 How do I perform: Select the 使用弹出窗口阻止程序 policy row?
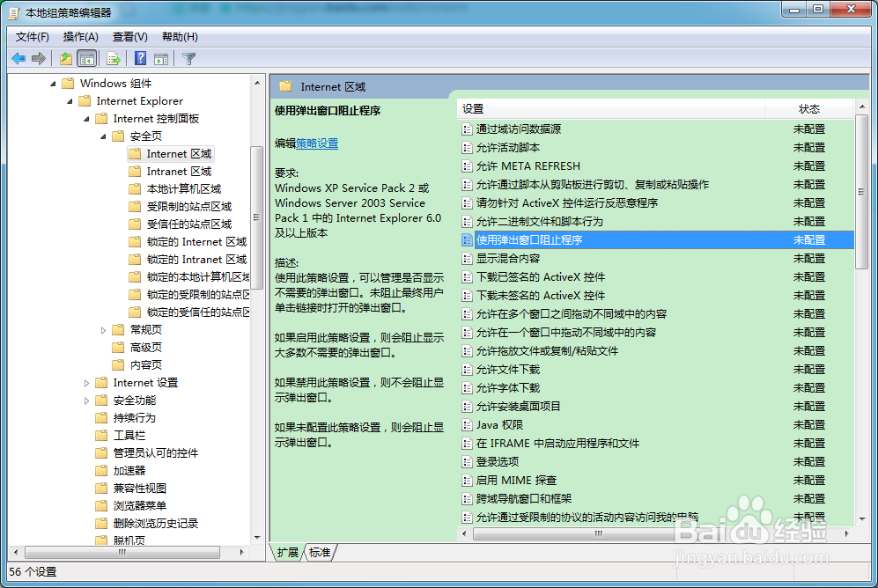(656, 240)
